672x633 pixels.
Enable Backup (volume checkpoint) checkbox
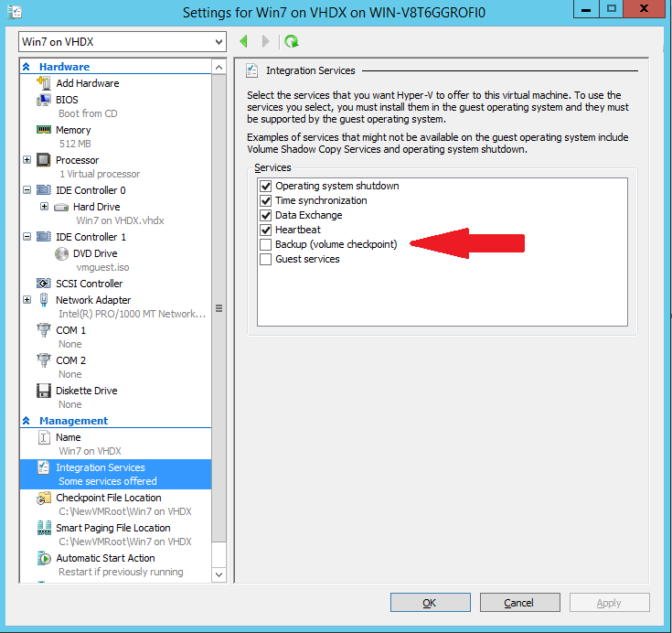click(x=266, y=244)
